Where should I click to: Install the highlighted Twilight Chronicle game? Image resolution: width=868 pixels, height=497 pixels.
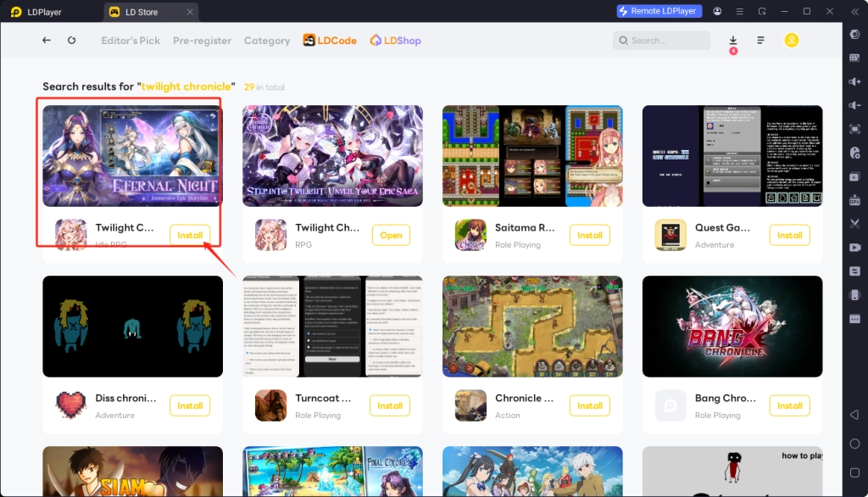[190, 235]
